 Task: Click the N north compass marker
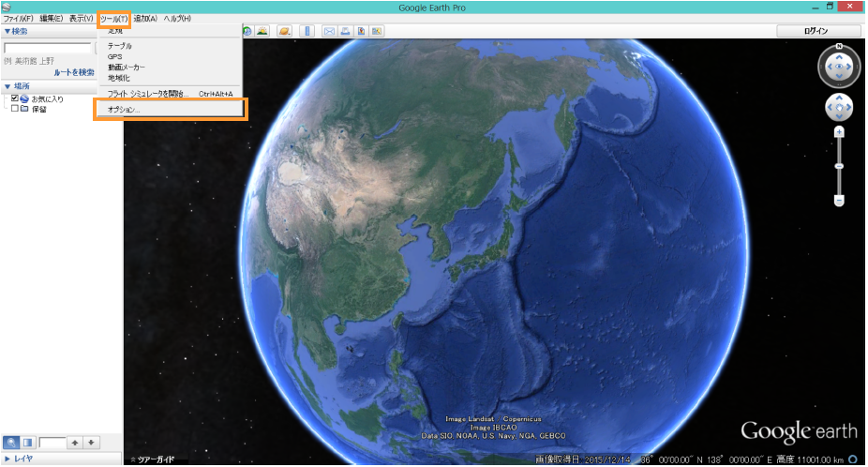point(839,46)
